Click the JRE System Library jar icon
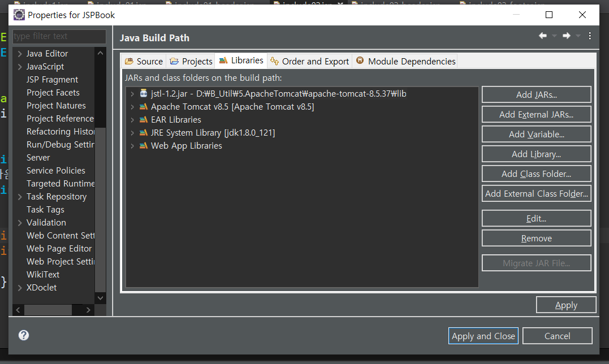The width and height of the screenshot is (609, 364). [x=144, y=132]
